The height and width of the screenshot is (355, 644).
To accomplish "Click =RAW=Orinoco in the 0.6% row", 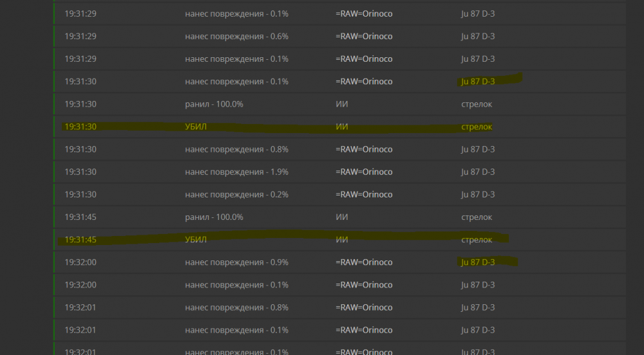I will pyautogui.click(x=364, y=37).
